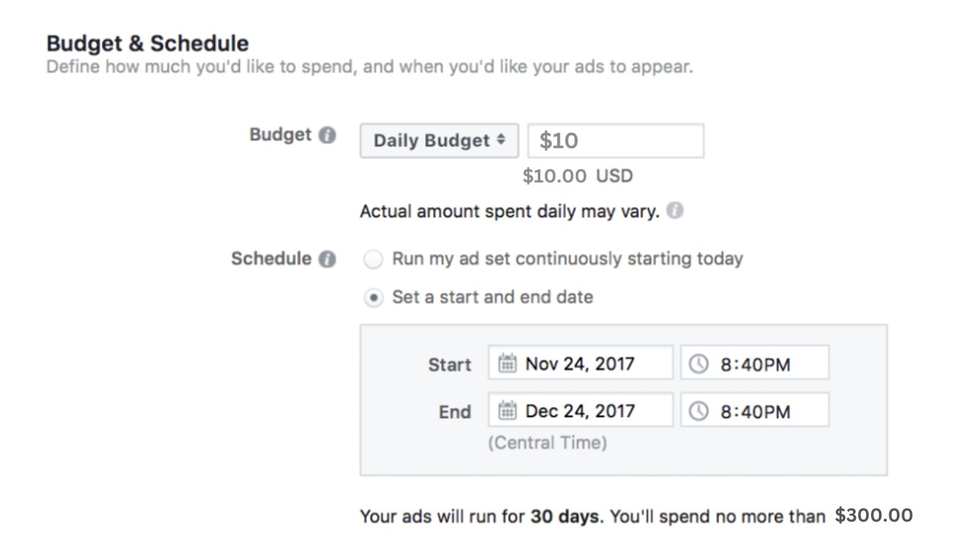Click the $10.00 USD converted amount text
The width and height of the screenshot is (980, 551).
click(577, 176)
